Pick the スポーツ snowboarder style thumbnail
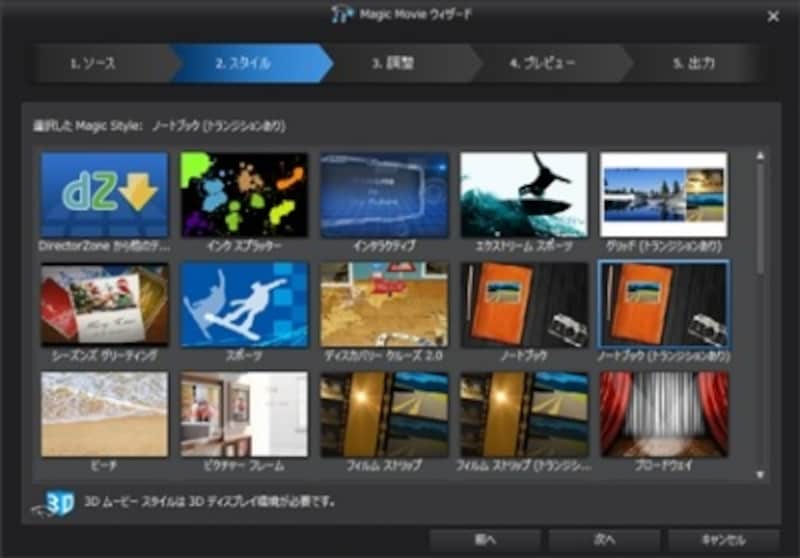Viewport: 800px width, 558px height. 244,305
